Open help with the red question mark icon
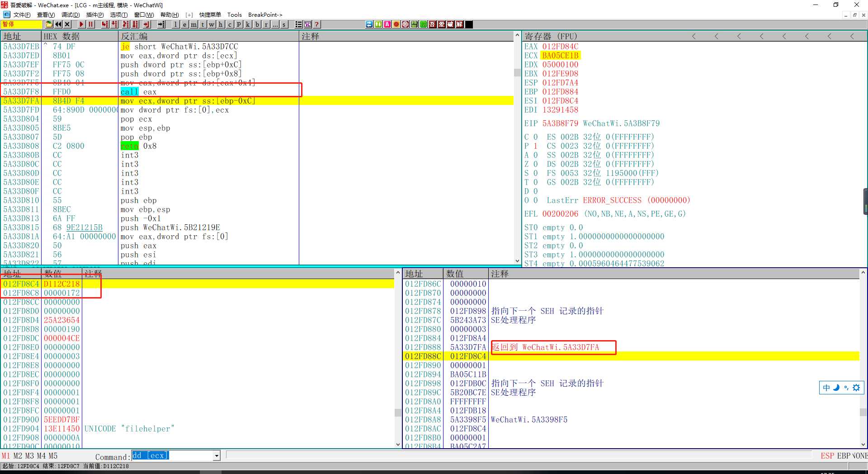Viewport: 868px width, 474px height. click(x=317, y=24)
